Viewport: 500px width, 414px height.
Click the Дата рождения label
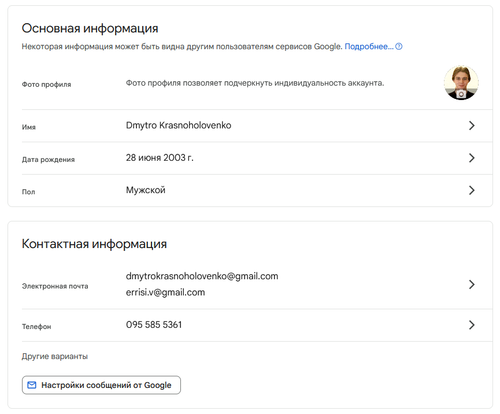(x=48, y=160)
